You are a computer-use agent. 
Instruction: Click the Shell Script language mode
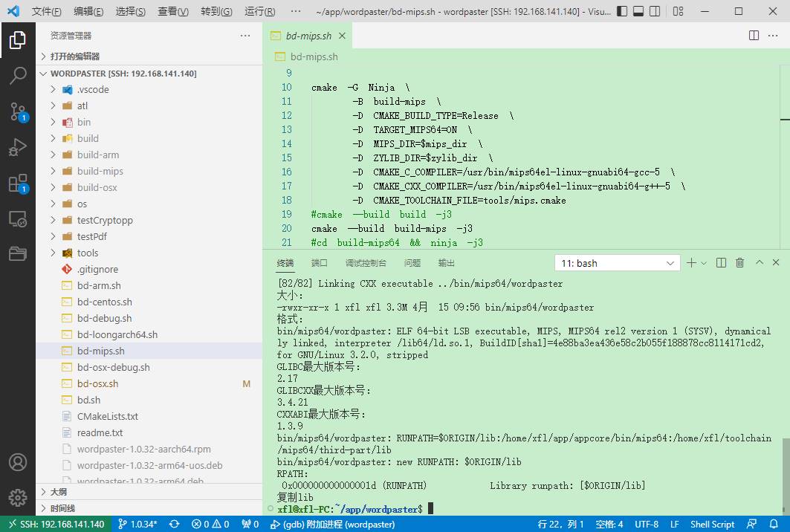click(712, 524)
